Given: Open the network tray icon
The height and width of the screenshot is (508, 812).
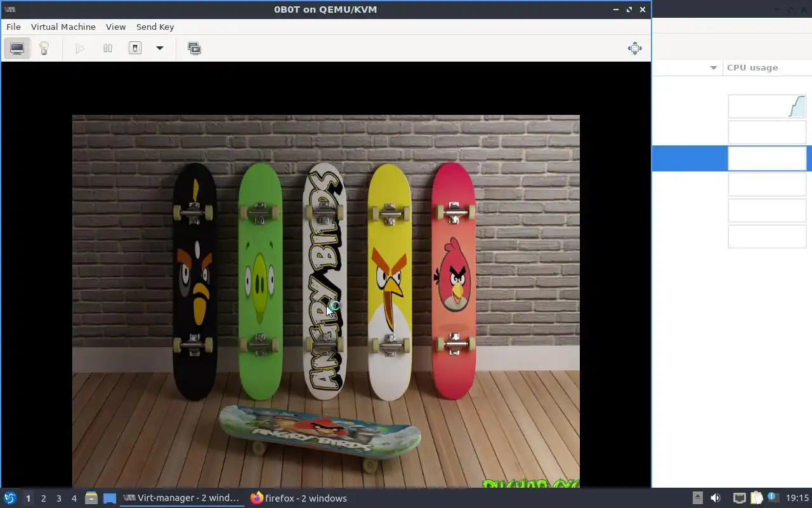Looking at the screenshot, I should (739, 498).
